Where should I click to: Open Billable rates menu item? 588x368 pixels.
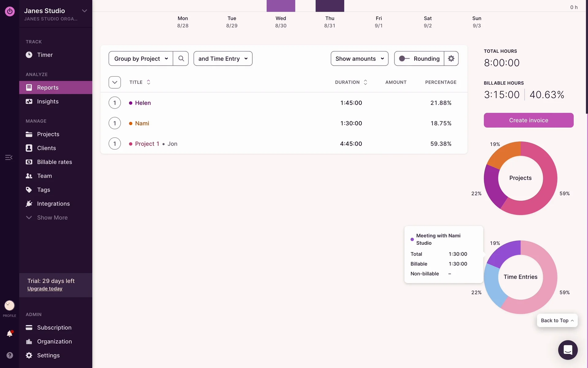(x=54, y=162)
